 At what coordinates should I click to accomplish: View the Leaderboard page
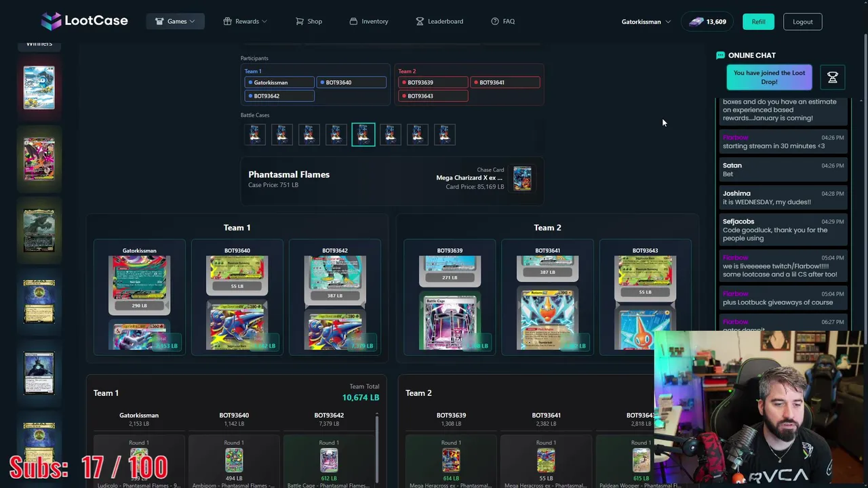[439, 21]
